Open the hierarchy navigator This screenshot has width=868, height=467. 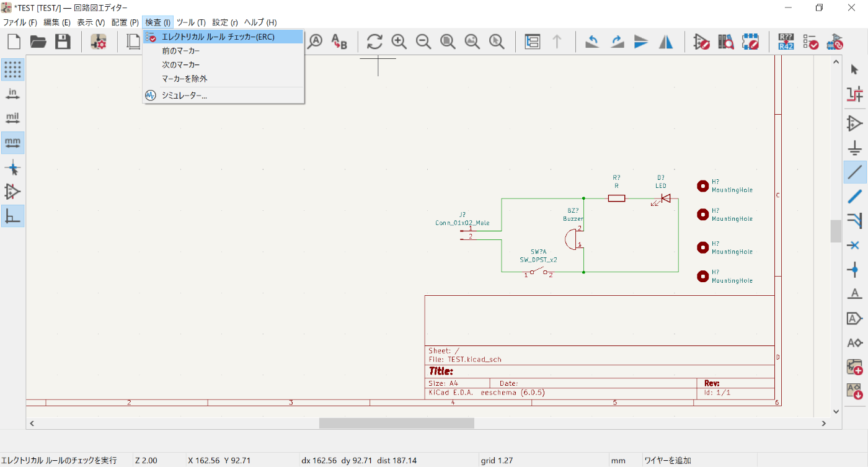[x=532, y=42]
